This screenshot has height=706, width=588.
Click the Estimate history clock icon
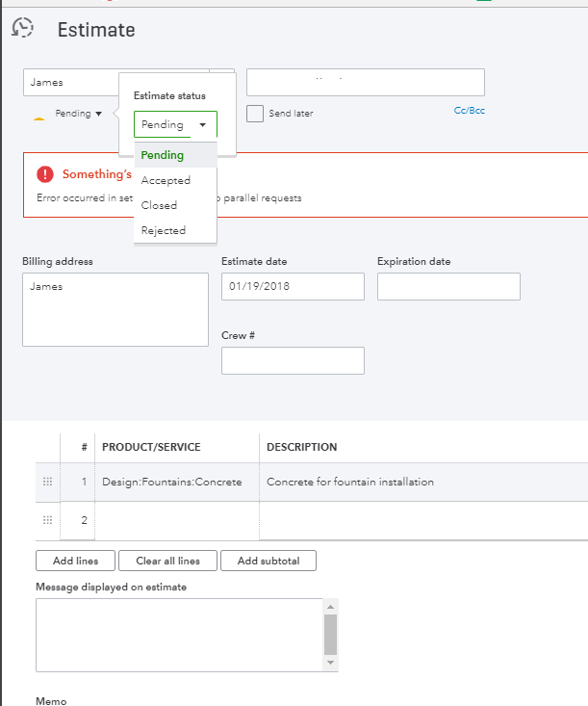pyautogui.click(x=22, y=28)
